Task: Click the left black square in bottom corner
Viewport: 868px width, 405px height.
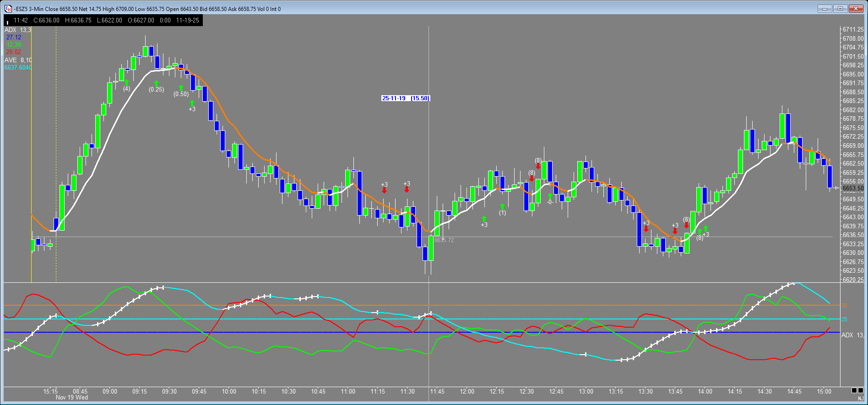Action: 854,390
